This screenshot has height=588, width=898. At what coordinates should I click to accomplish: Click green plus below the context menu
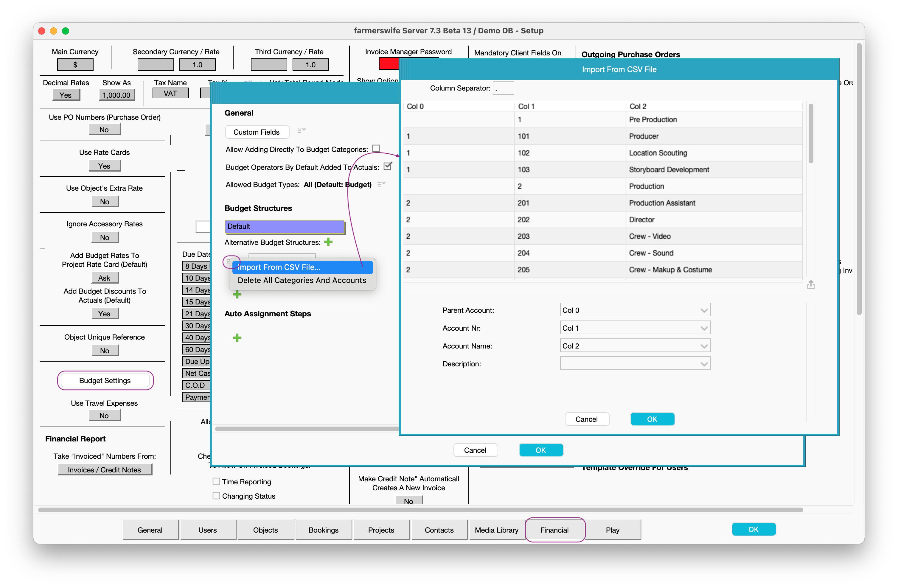[x=237, y=294]
